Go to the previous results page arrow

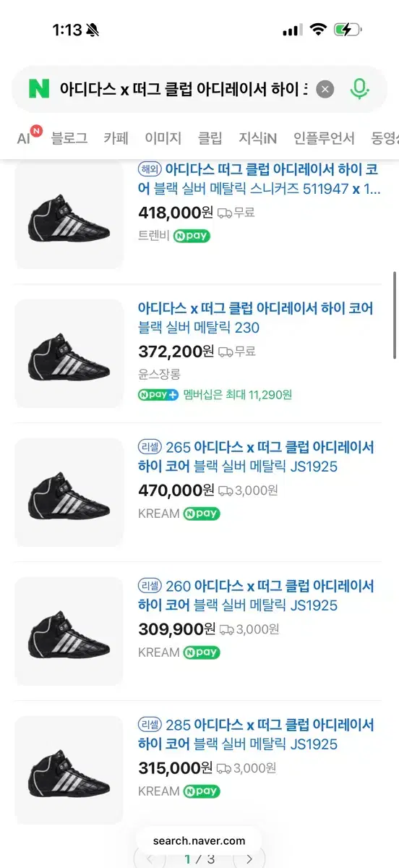click(150, 859)
